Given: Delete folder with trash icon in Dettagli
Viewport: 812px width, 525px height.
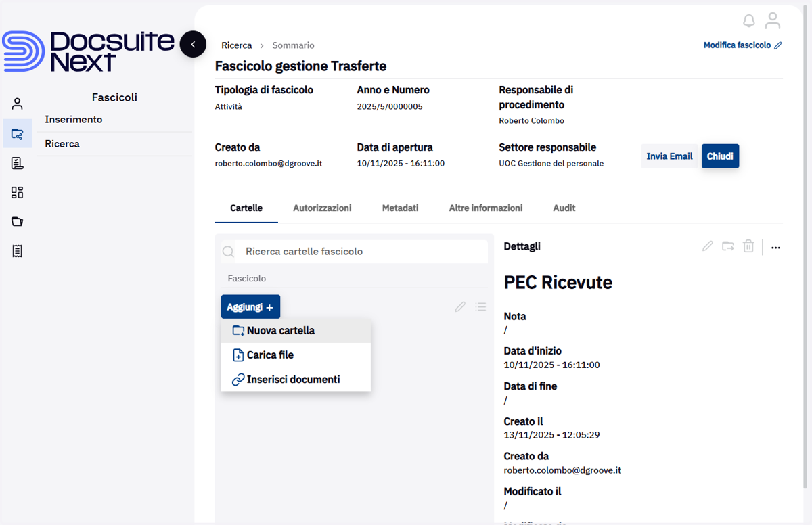Looking at the screenshot, I should click(x=748, y=246).
